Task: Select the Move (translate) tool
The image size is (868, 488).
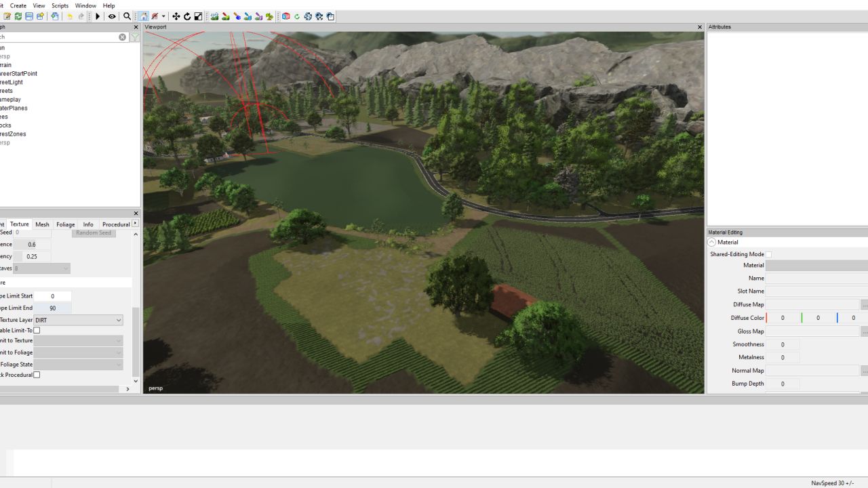Action: 176,16
